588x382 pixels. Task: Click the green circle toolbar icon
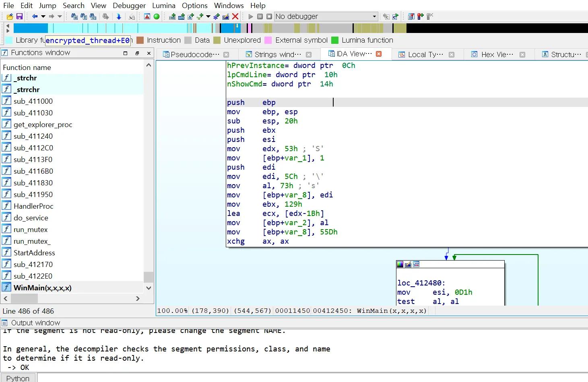157,16
